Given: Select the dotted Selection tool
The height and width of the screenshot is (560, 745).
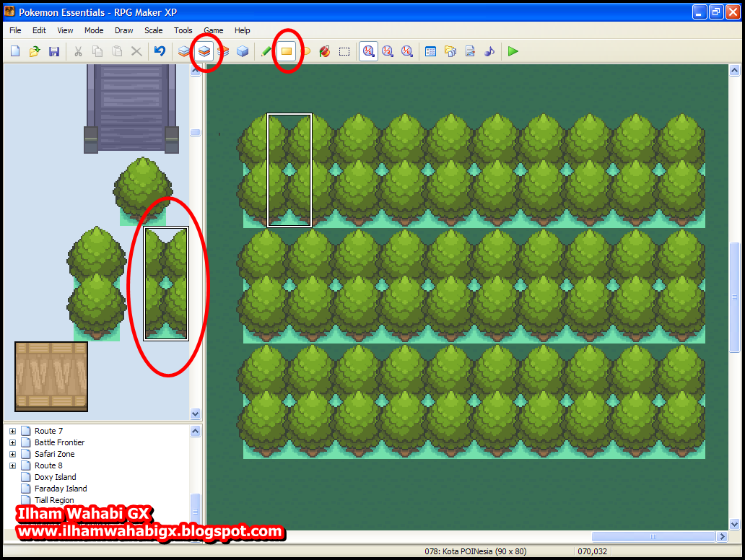Looking at the screenshot, I should [344, 51].
